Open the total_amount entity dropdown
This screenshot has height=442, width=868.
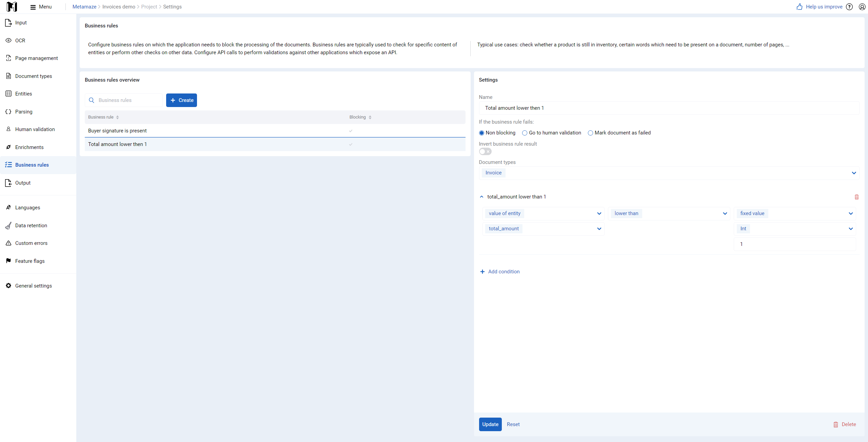(544, 229)
